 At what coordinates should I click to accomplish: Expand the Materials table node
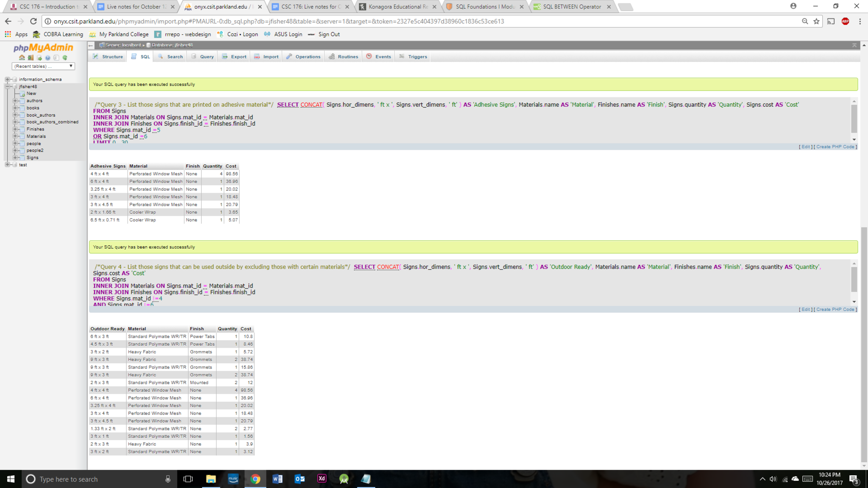click(x=15, y=136)
